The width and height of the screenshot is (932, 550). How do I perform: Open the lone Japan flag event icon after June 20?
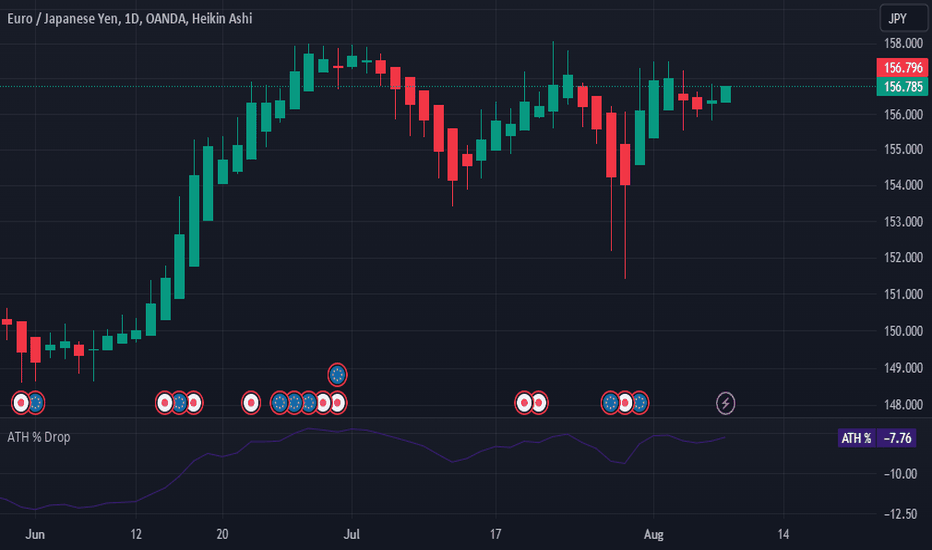coord(251,403)
